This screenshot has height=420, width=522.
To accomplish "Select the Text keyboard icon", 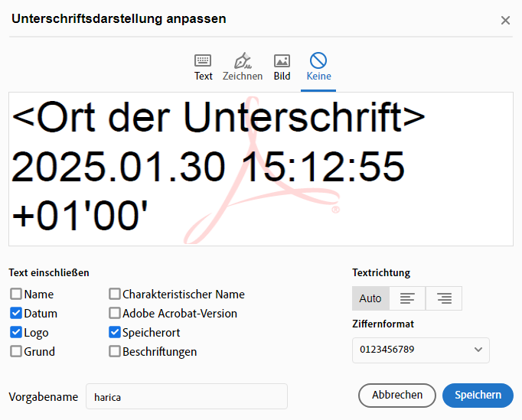I will click(x=203, y=61).
